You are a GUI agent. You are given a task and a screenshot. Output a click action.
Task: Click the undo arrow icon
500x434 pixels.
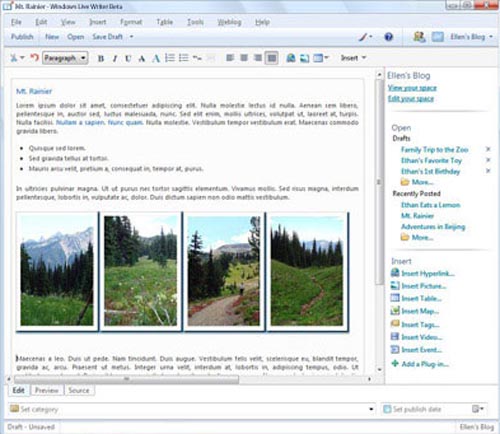pyautogui.click(x=35, y=57)
